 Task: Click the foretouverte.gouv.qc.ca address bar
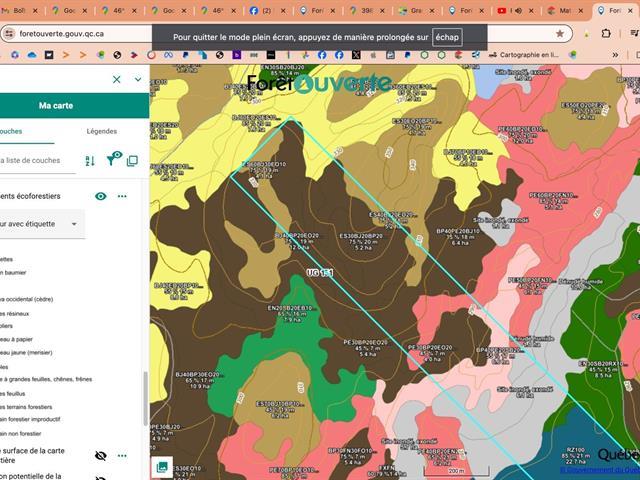[x=62, y=34]
